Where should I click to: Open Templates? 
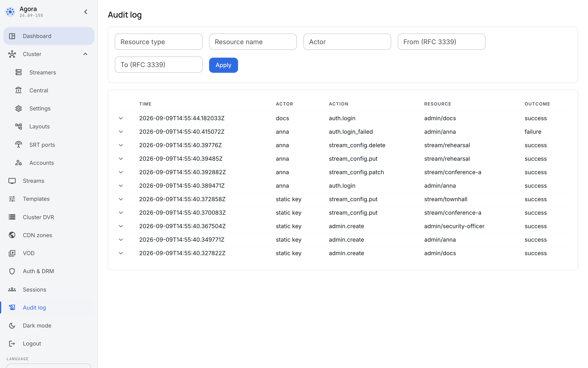click(x=49, y=199)
